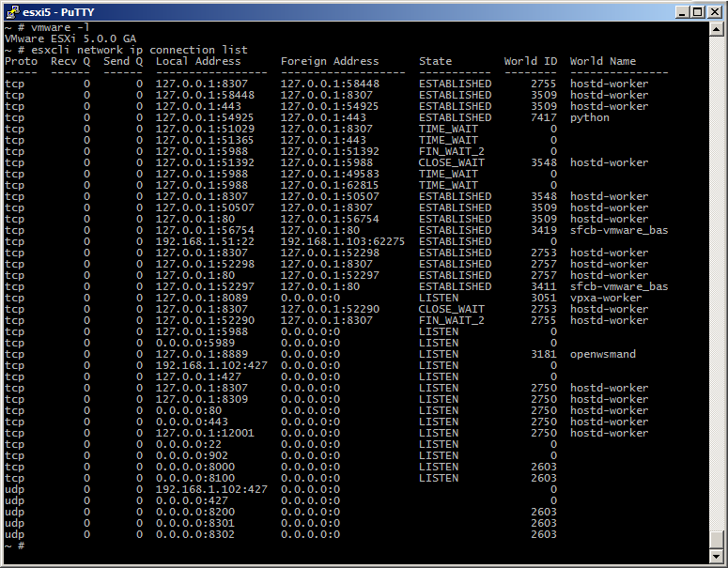728x568 pixels.
Task: Click the 'State' column header text
Action: [435, 61]
